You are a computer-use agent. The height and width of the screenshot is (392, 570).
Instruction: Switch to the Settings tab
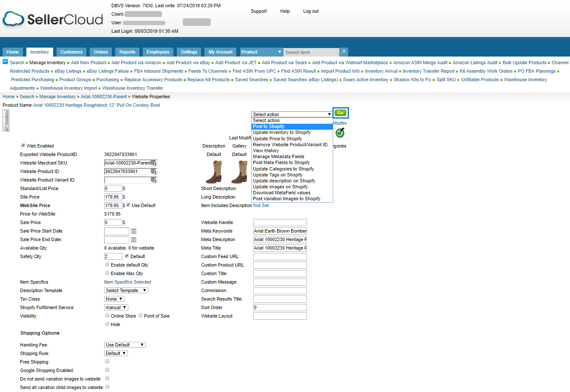[x=189, y=52]
